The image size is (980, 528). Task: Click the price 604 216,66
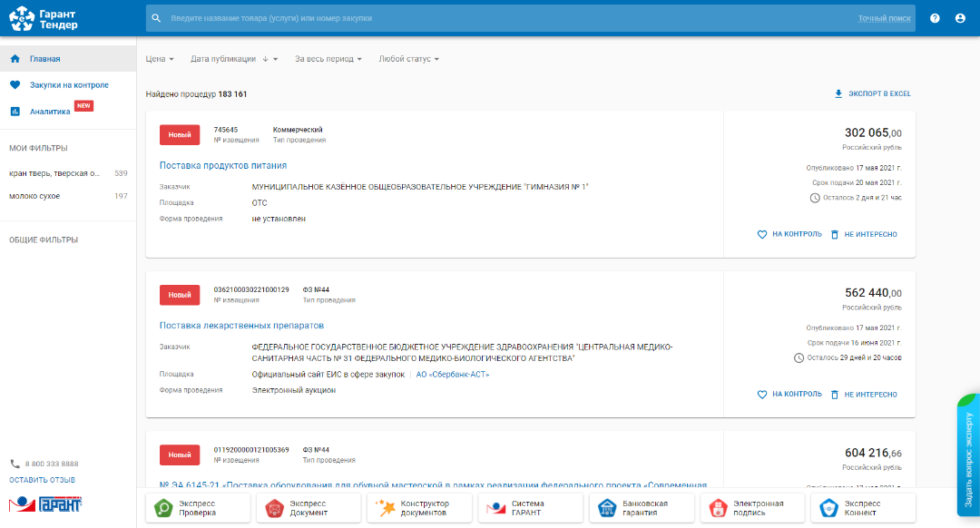[873, 453]
